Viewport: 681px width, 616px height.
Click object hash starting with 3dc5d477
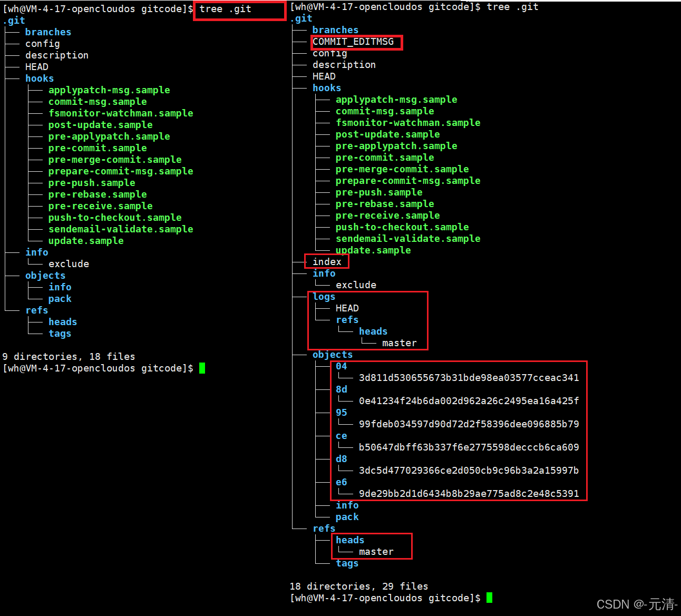coord(469,471)
